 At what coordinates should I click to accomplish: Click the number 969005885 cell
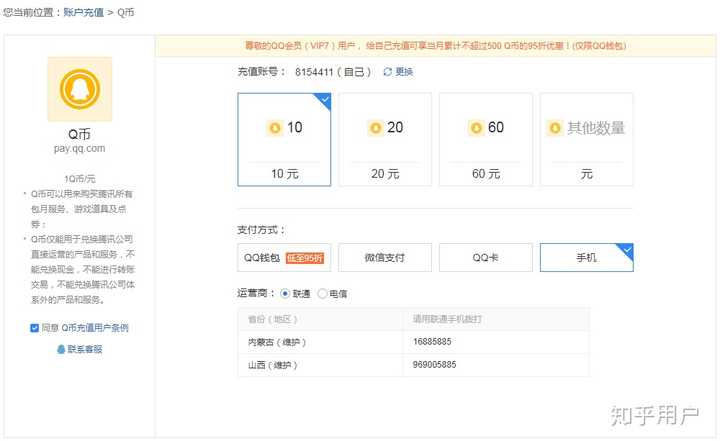(x=496, y=365)
